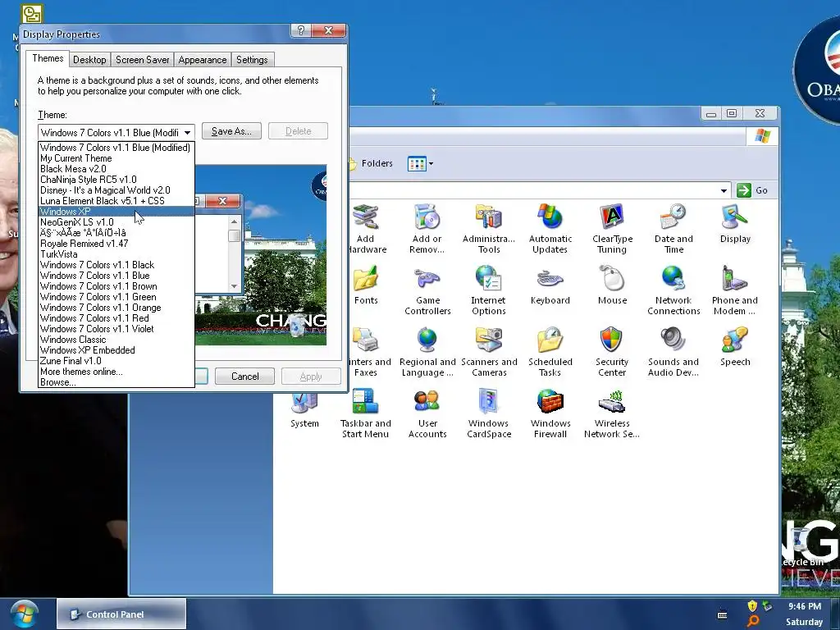
Task: Open the Speech icon
Action: pos(735,347)
